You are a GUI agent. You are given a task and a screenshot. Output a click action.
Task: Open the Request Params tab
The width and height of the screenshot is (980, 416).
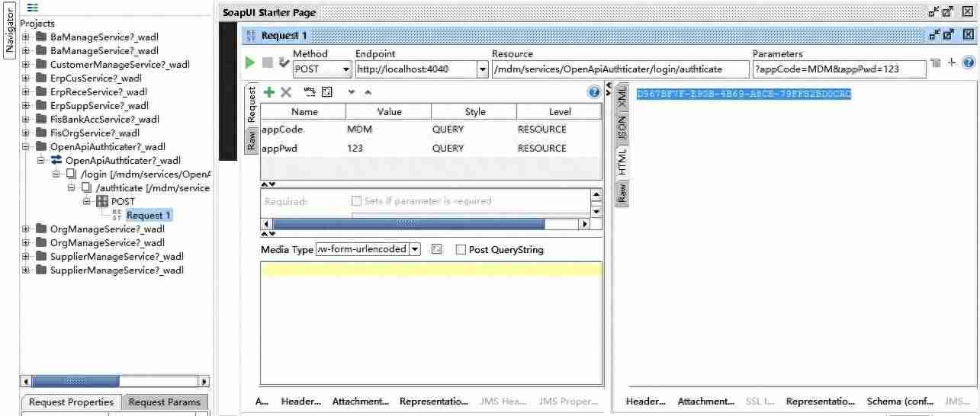click(x=164, y=402)
